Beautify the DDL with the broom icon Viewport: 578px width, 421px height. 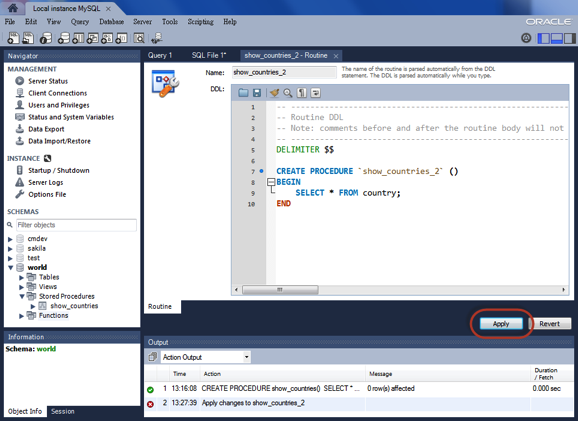[x=274, y=93]
